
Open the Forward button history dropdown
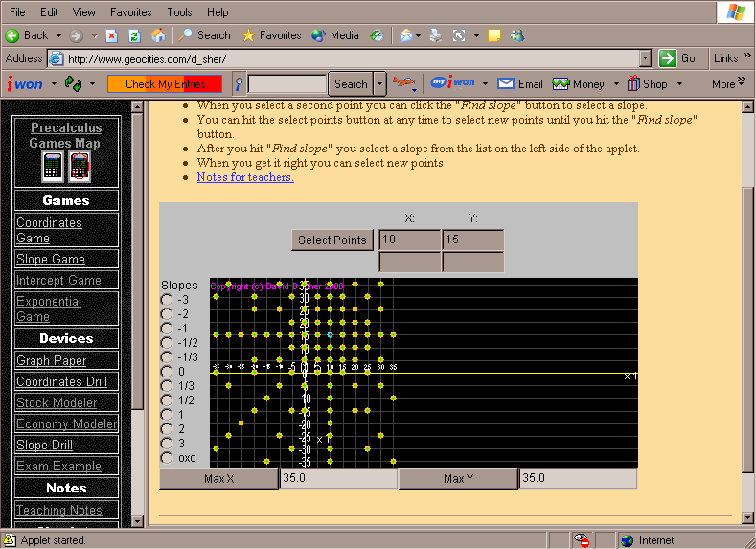pyautogui.click(x=95, y=35)
